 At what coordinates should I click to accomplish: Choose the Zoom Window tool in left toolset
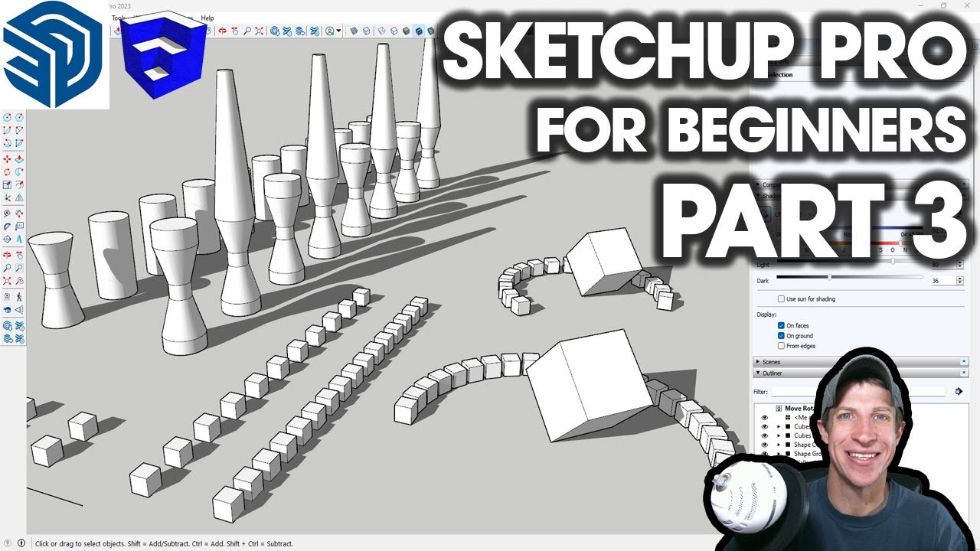20,267
